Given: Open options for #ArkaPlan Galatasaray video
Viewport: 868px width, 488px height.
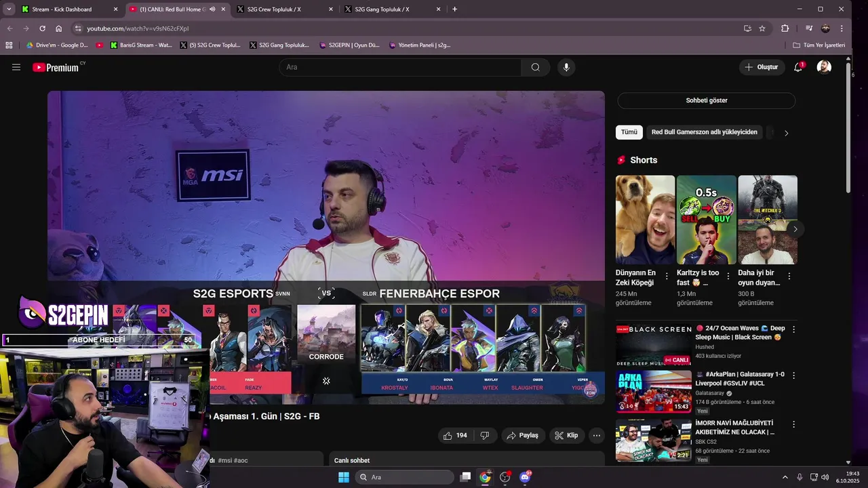Looking at the screenshot, I should [793, 375].
